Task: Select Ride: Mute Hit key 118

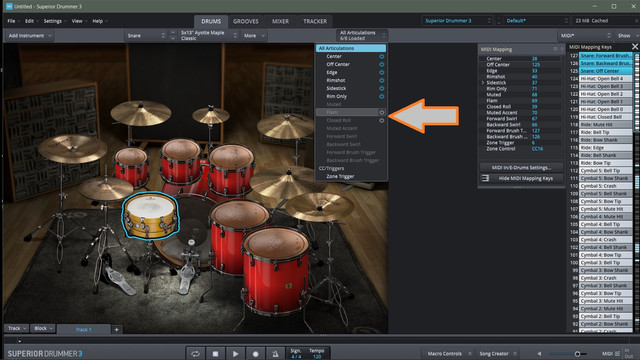Action: [x=606, y=124]
